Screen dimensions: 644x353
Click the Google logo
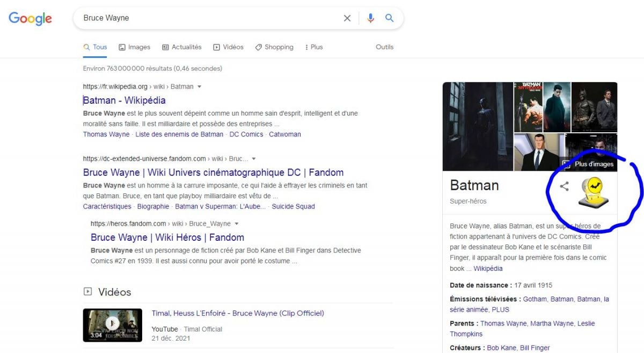(31, 18)
